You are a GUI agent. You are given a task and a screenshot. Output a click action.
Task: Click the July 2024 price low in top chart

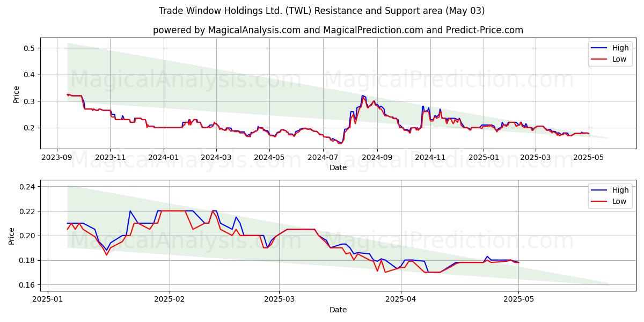[340, 143]
